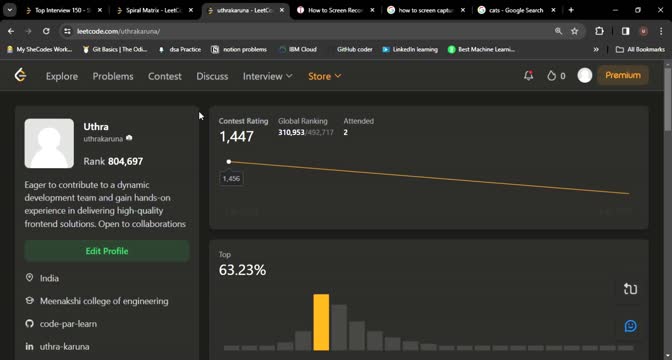The width and height of the screenshot is (672, 360).
Task: Toggle the browser side panel
Action: tap(625, 31)
